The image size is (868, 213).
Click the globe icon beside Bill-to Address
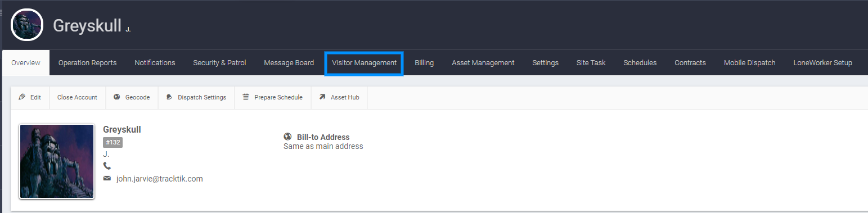pyautogui.click(x=287, y=137)
